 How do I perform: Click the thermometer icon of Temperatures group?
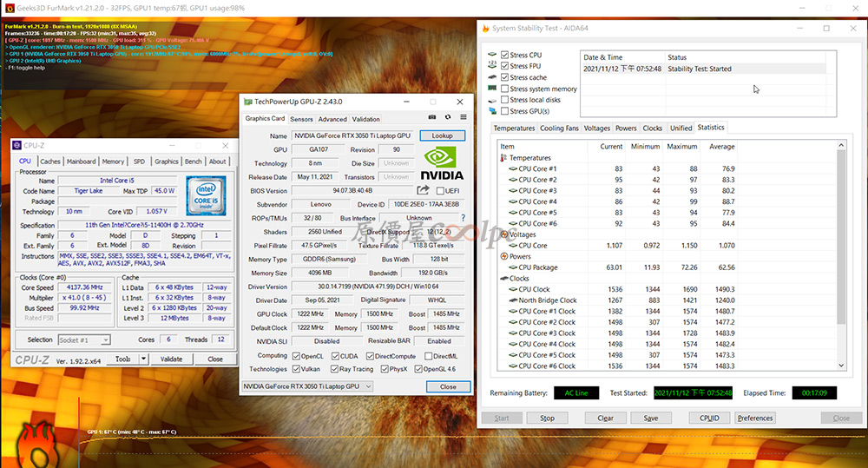pyautogui.click(x=503, y=158)
